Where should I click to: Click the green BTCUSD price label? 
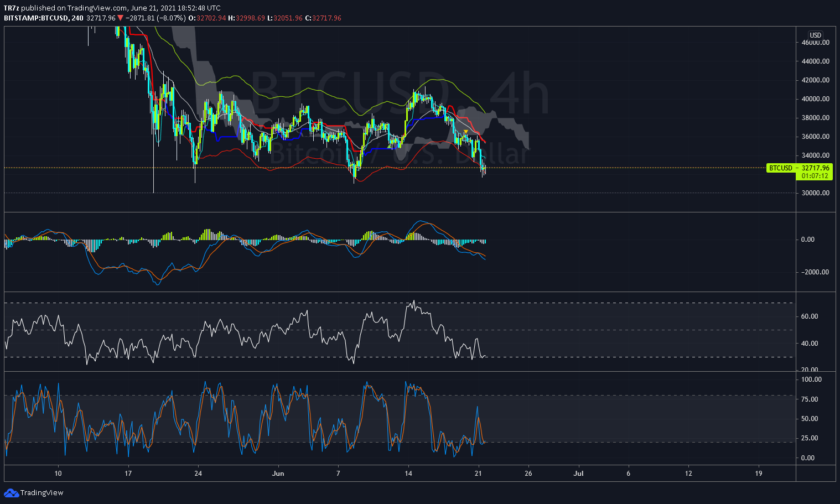781,168
